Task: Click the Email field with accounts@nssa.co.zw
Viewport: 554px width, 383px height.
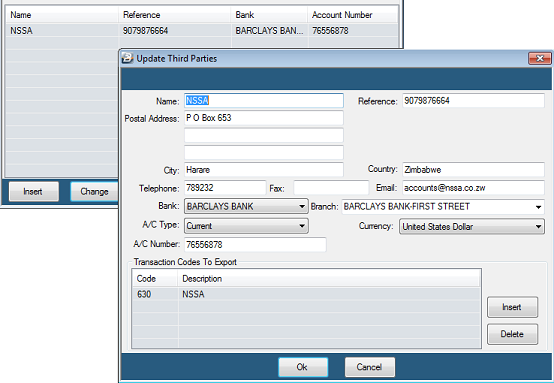Action: 473,188
